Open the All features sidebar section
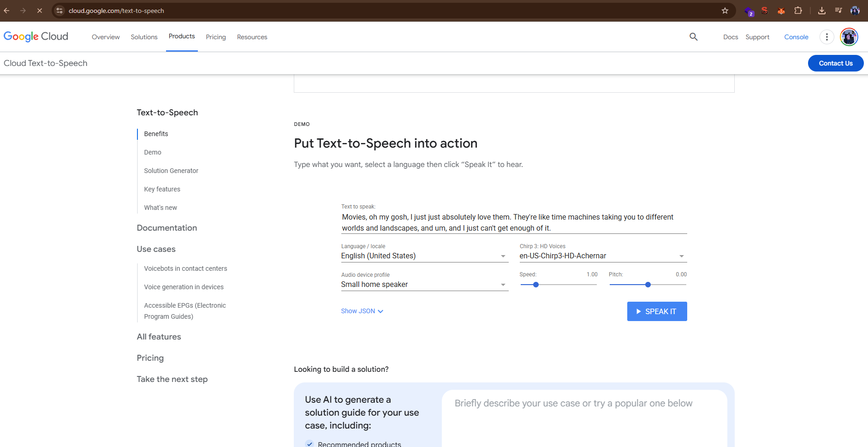This screenshot has height=447, width=868. (159, 337)
